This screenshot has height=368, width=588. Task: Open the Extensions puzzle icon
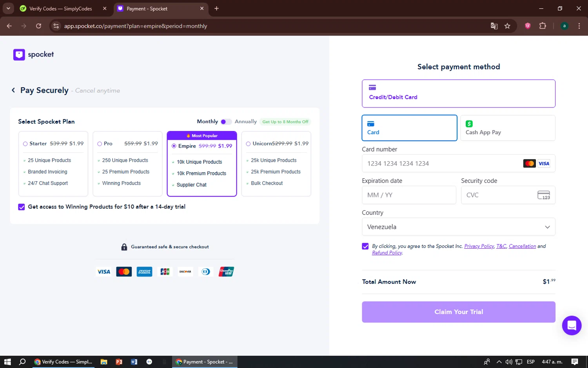click(x=543, y=26)
